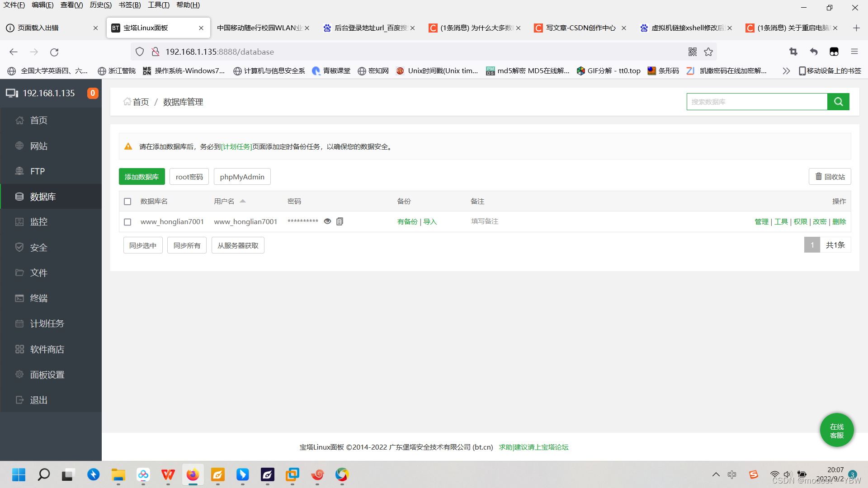This screenshot has width=868, height=488.
Task: Open the QR code icon in address bar
Action: coord(692,52)
